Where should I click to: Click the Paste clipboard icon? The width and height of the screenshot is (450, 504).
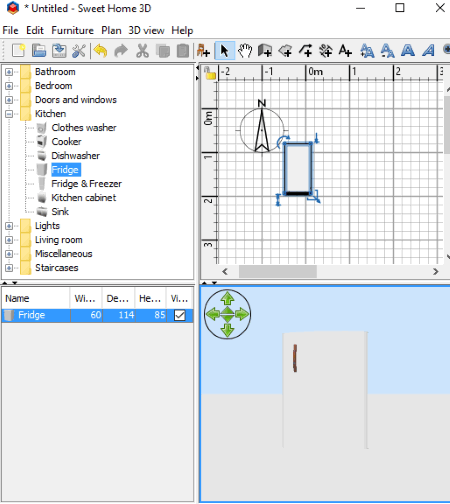[x=183, y=51]
